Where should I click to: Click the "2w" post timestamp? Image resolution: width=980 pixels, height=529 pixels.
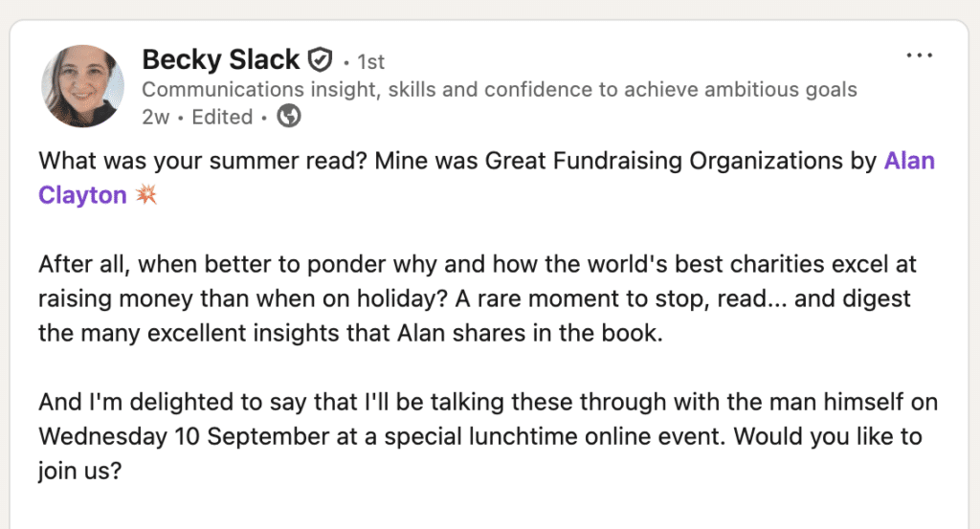(154, 117)
